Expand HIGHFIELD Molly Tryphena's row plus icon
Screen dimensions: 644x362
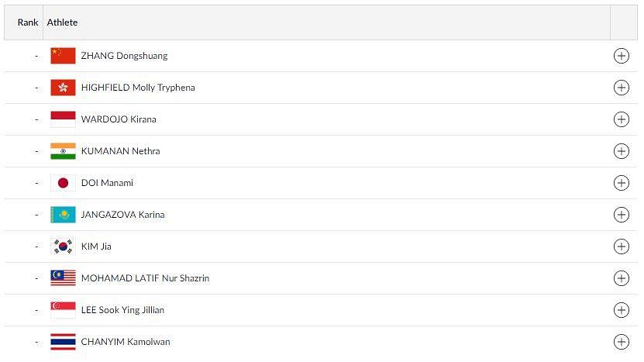point(621,88)
